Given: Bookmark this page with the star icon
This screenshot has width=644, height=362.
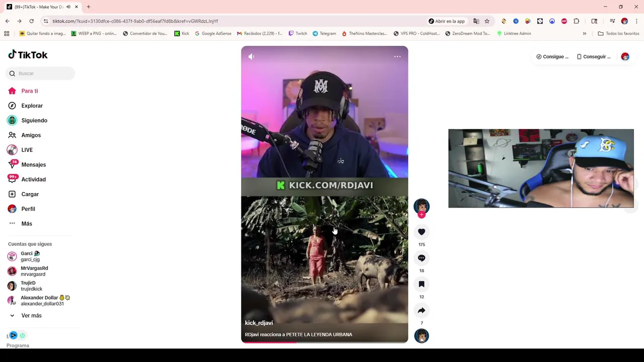Looking at the screenshot, I should click(487, 21).
